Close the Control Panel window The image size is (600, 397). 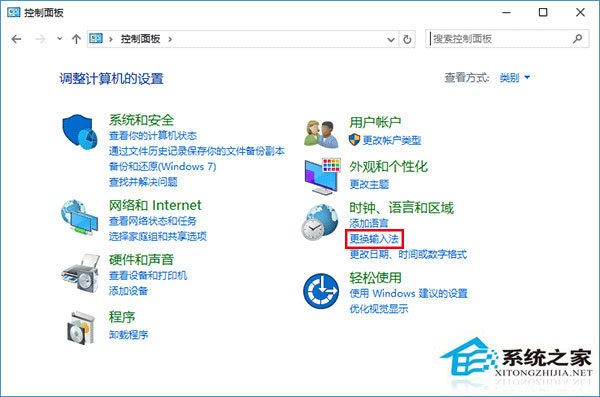point(580,12)
